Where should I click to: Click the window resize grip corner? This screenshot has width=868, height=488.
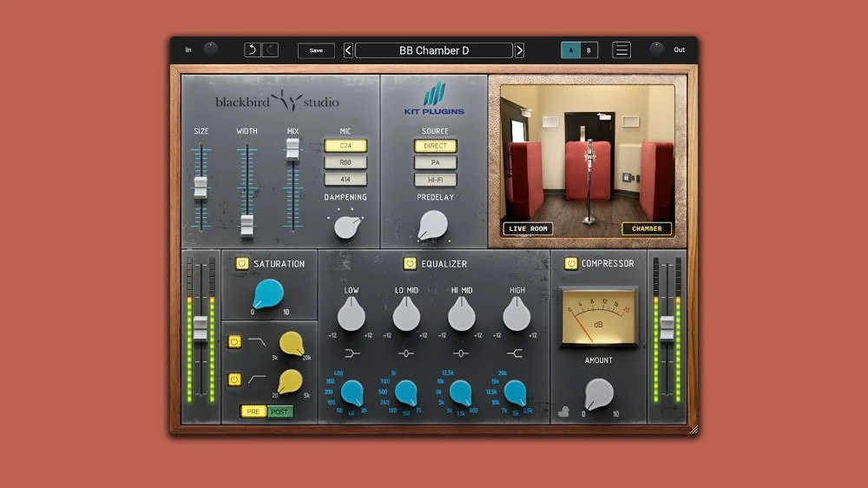694,430
